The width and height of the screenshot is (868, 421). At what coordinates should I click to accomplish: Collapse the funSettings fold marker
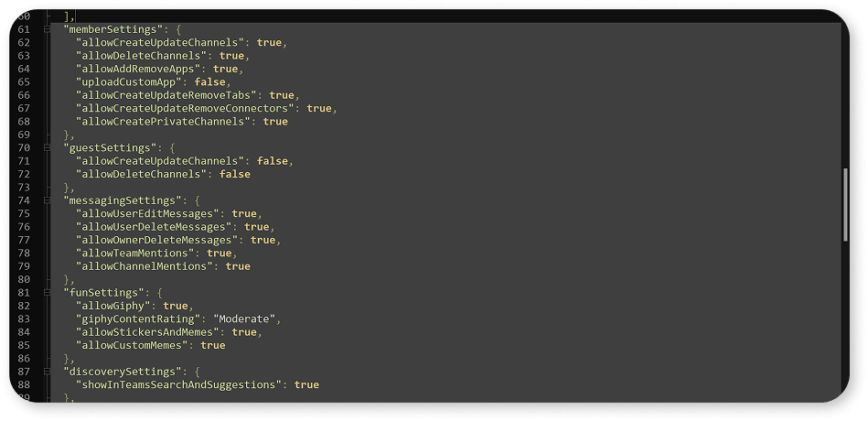click(x=48, y=293)
